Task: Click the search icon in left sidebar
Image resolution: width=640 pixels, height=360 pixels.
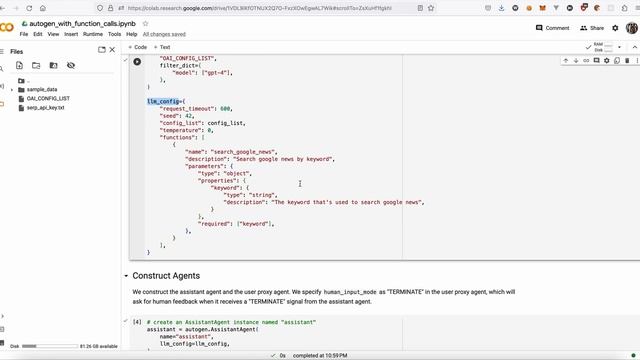Action: (x=1, y=69)
